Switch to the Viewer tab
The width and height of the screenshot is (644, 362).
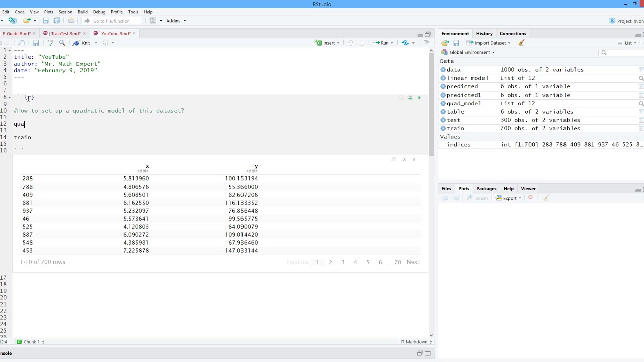point(528,189)
